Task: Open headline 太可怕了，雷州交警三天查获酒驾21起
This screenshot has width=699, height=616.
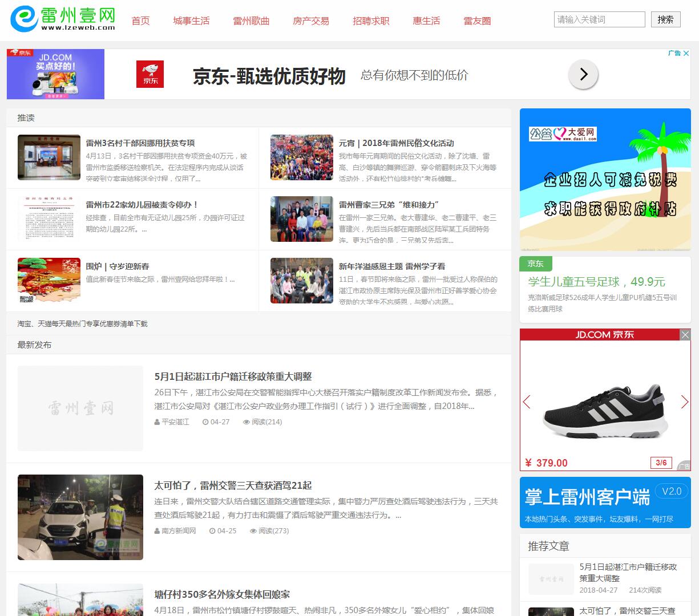Action: 233,485
